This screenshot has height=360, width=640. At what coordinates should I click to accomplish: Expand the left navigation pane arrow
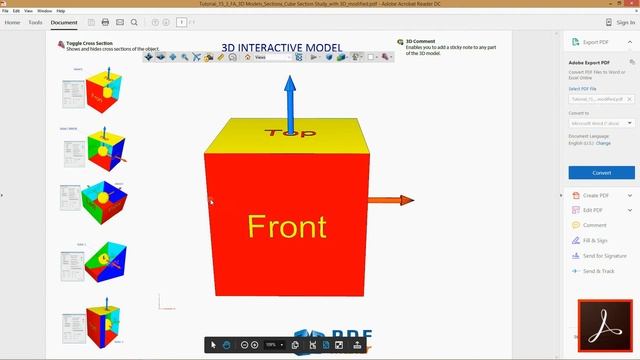pos(2,196)
